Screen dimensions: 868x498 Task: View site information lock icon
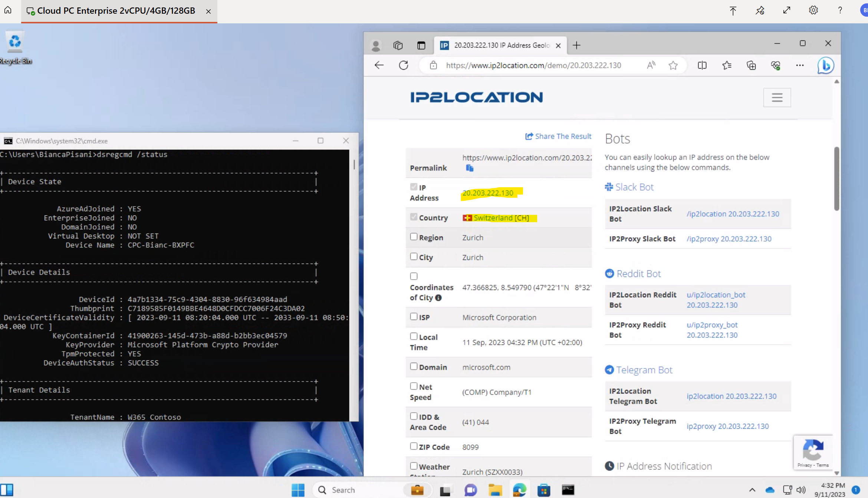433,65
